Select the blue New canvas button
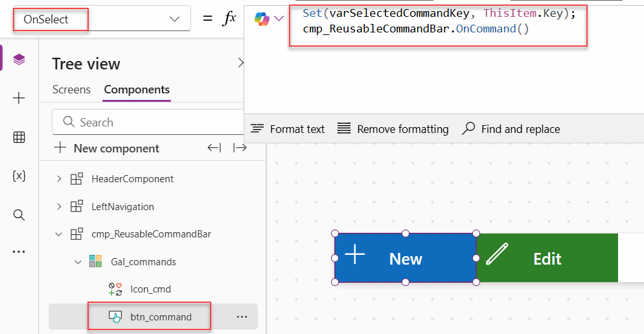The width and height of the screenshot is (644, 334). (406, 258)
